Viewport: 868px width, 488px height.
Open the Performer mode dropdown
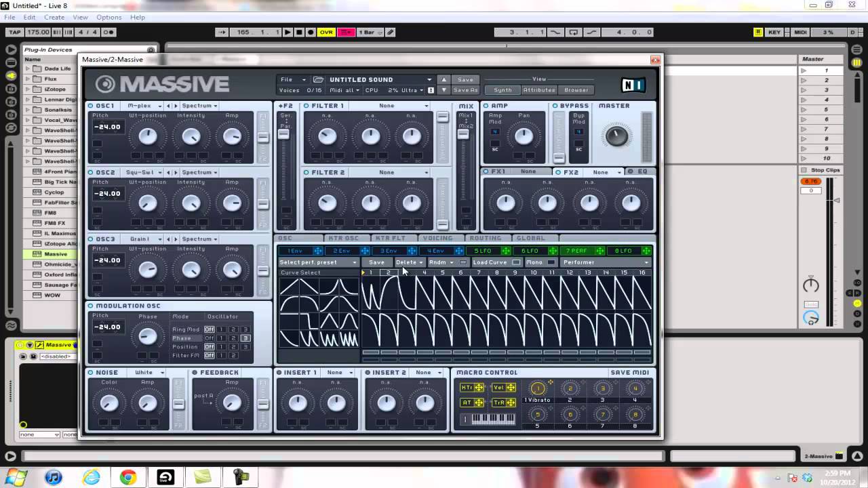(606, 262)
